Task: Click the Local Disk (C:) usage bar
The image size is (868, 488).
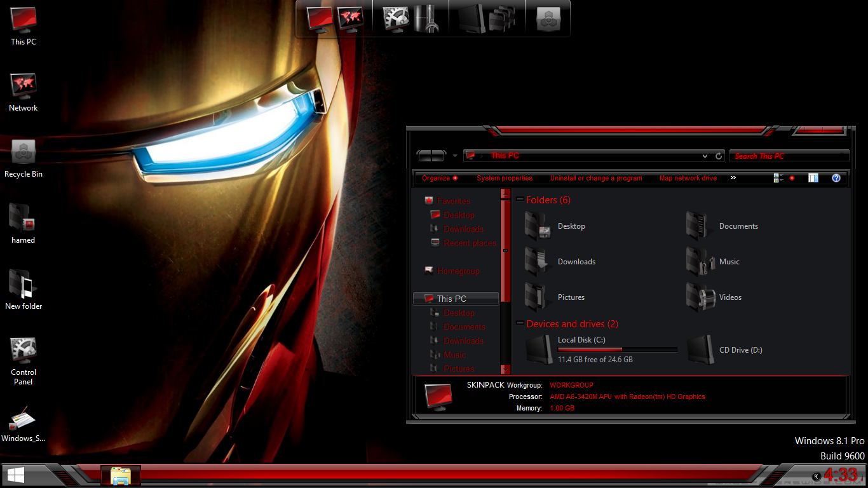Action: 617,349
